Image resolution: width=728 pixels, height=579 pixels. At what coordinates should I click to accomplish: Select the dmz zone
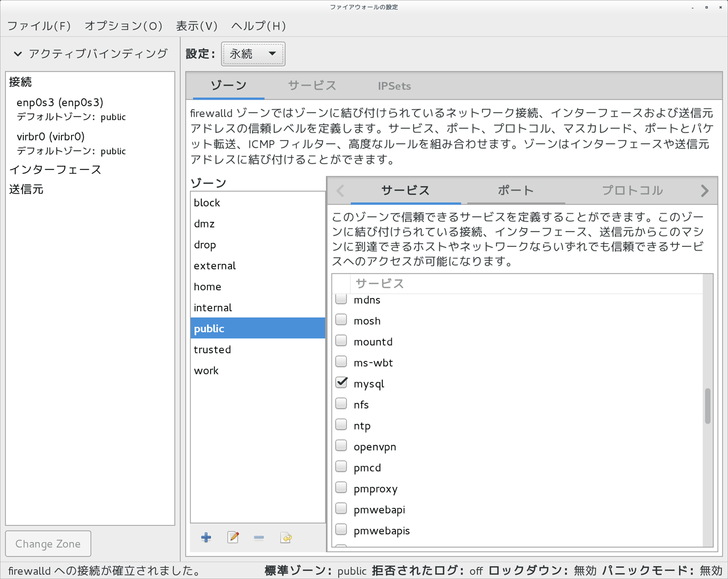(258, 224)
